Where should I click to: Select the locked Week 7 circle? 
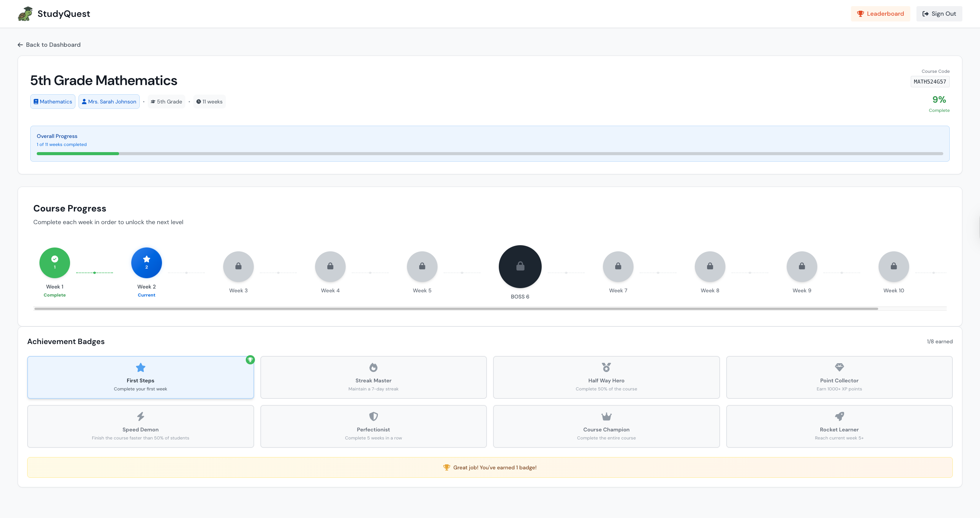618,266
